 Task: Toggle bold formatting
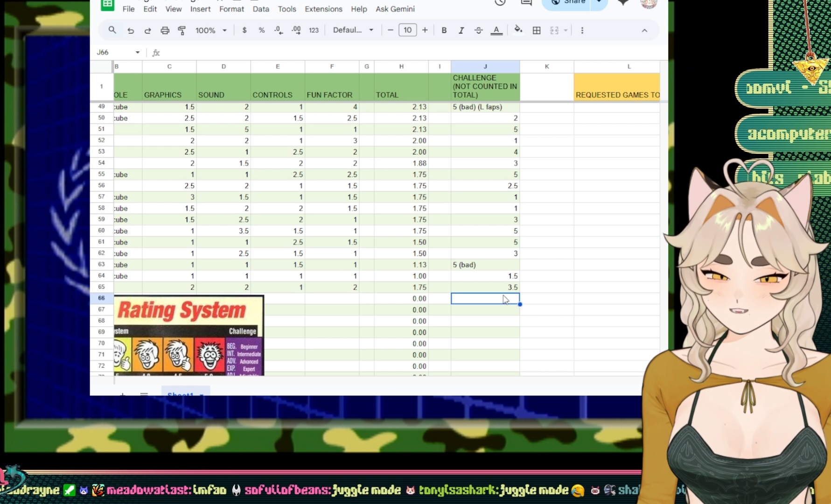point(444,30)
